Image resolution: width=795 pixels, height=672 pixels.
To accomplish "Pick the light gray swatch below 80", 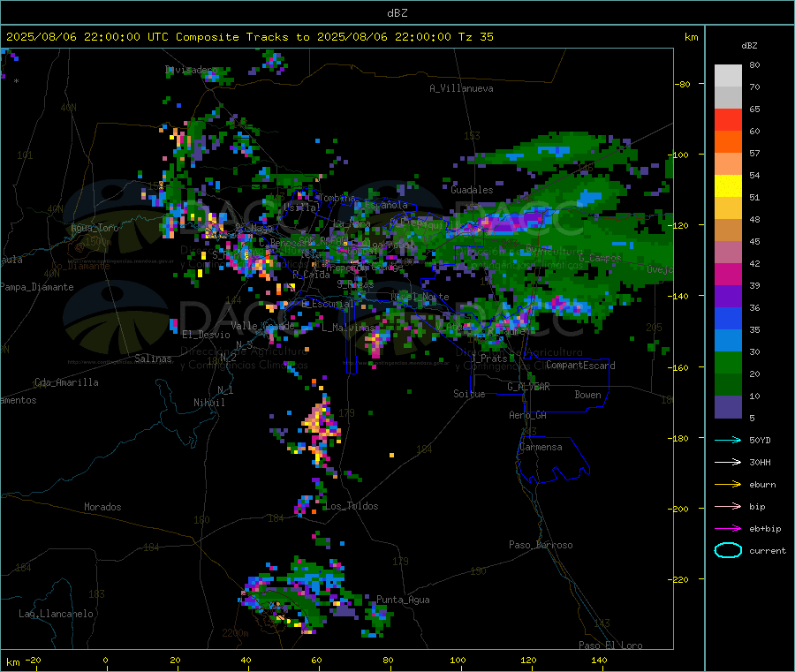I will pos(728,76).
